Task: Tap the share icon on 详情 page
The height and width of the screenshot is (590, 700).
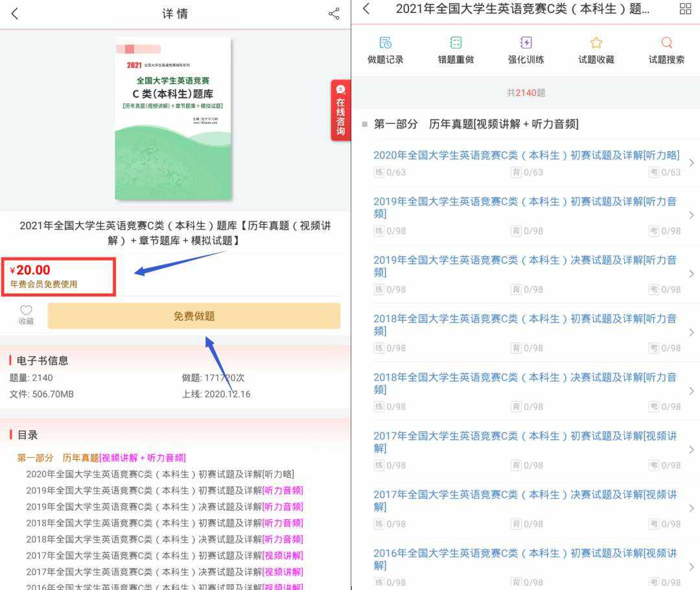Action: (334, 14)
